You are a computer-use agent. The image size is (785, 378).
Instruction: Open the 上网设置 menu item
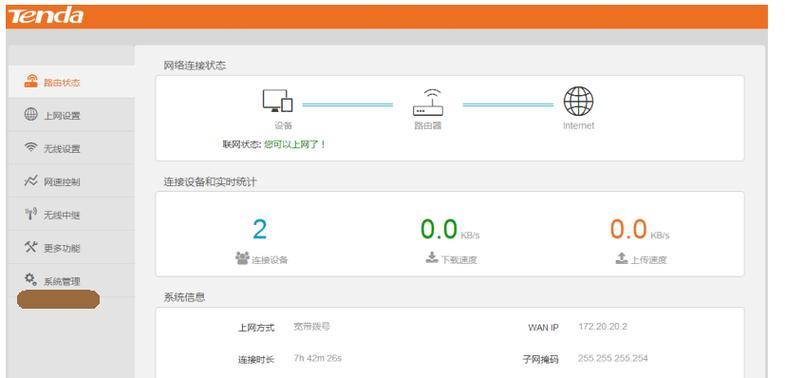71,115
